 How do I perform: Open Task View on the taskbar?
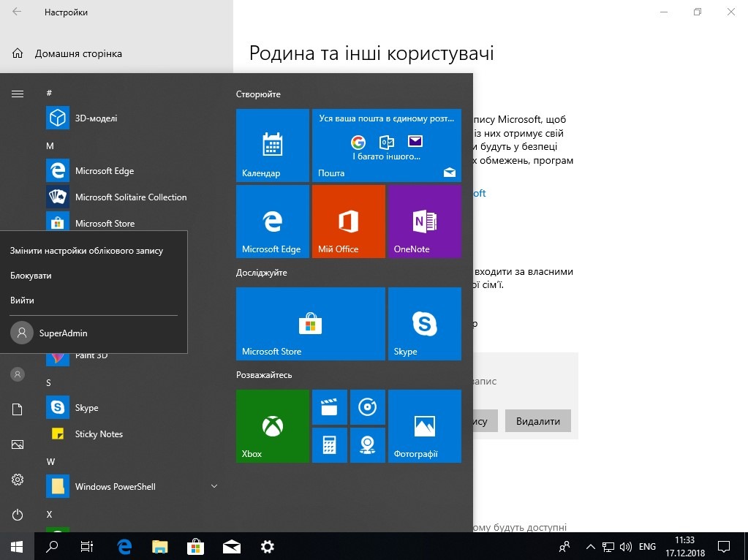coord(87,546)
